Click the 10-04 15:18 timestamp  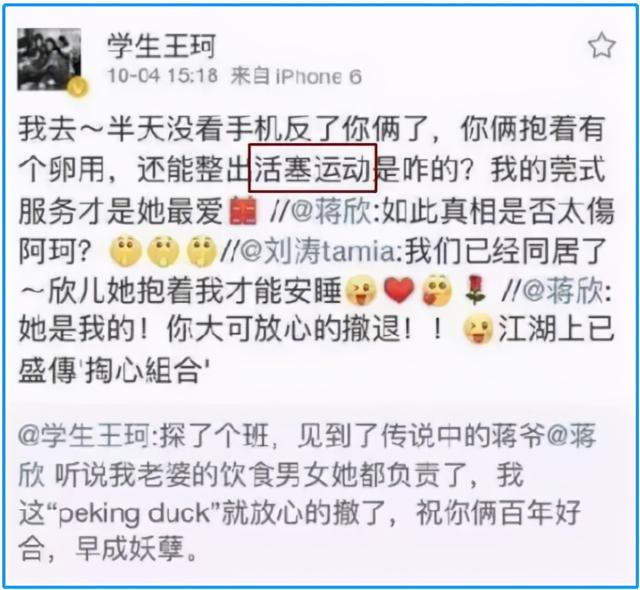(162, 76)
